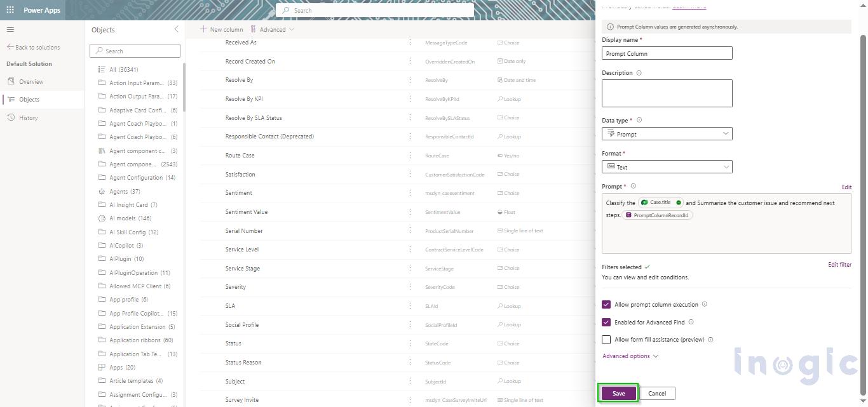This screenshot has width=868, height=407.
Task: Click Edit link for the Prompt
Action: 846,187
